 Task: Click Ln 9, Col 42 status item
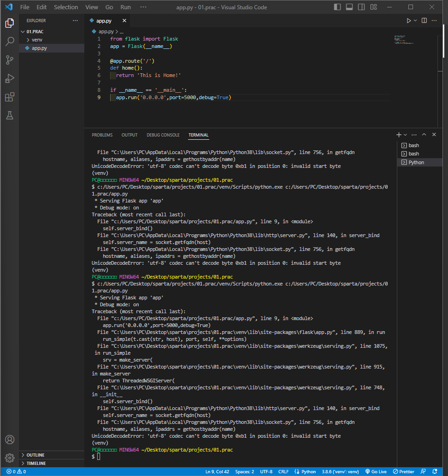point(217,471)
